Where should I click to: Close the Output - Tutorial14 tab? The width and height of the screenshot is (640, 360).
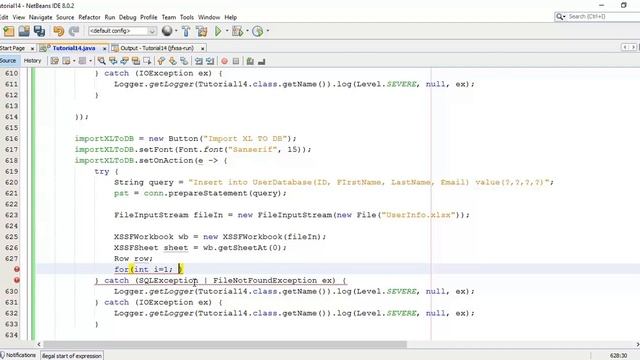coord(202,49)
